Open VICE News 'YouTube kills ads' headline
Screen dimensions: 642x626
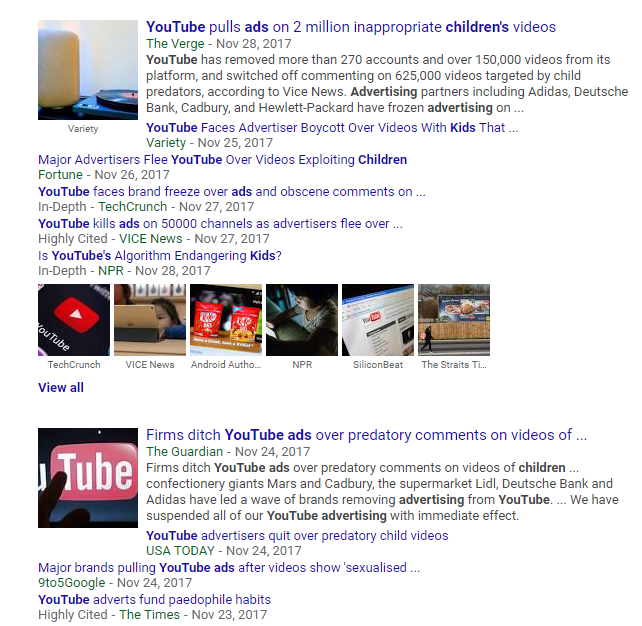pyautogui.click(x=220, y=224)
